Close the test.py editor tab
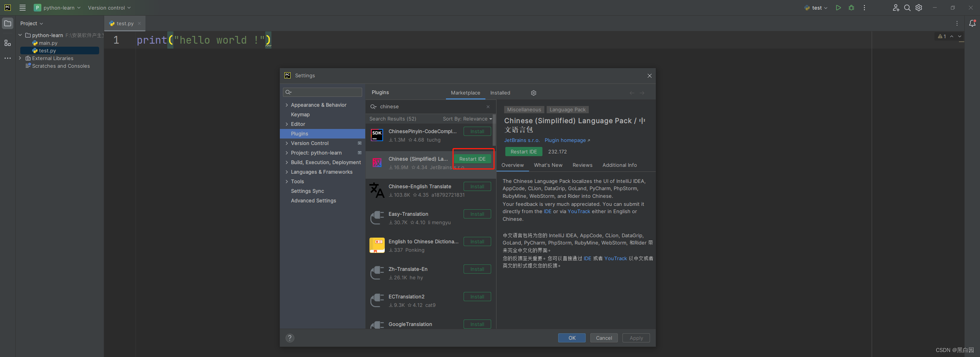The image size is (980, 357). point(139,23)
